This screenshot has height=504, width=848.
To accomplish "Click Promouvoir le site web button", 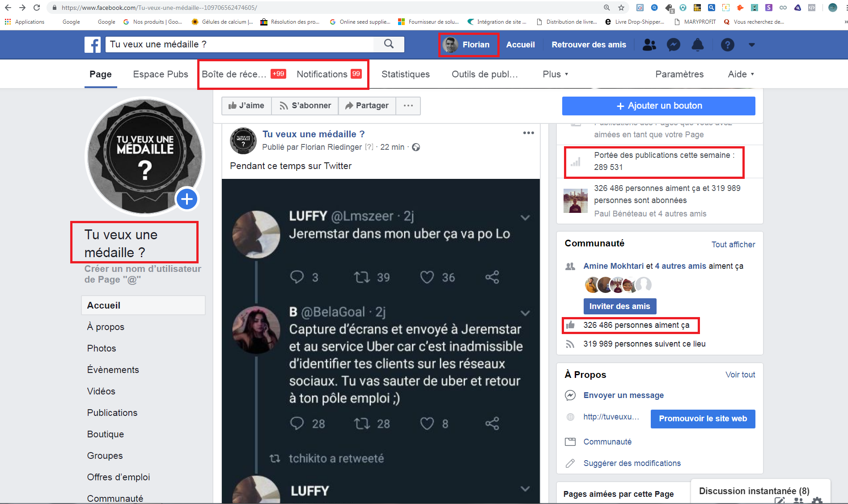I will tap(703, 419).
